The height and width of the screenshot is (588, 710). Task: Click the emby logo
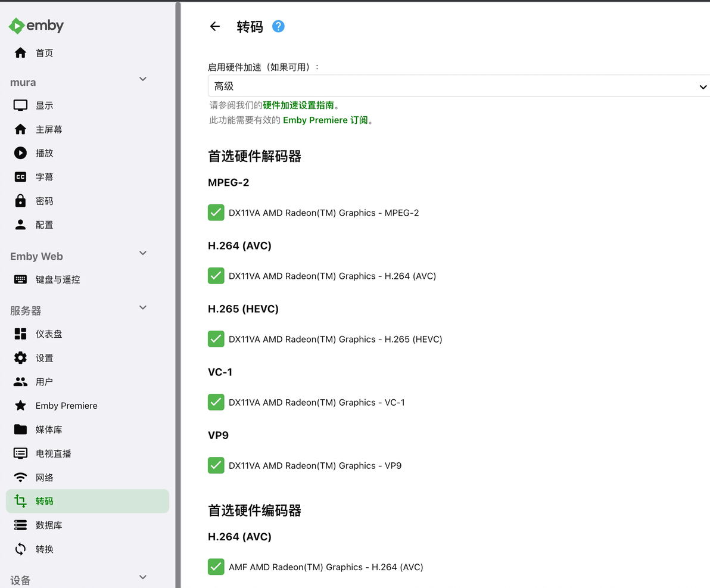36,26
